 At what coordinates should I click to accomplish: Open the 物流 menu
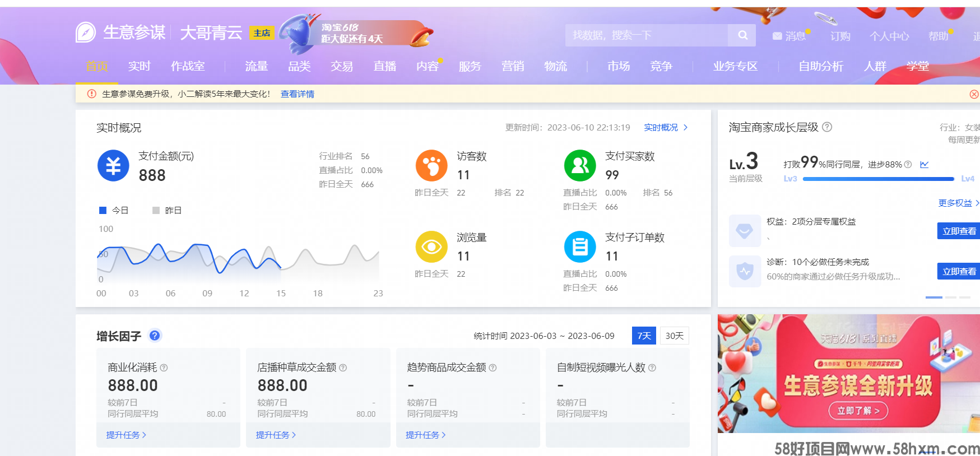[x=556, y=66]
